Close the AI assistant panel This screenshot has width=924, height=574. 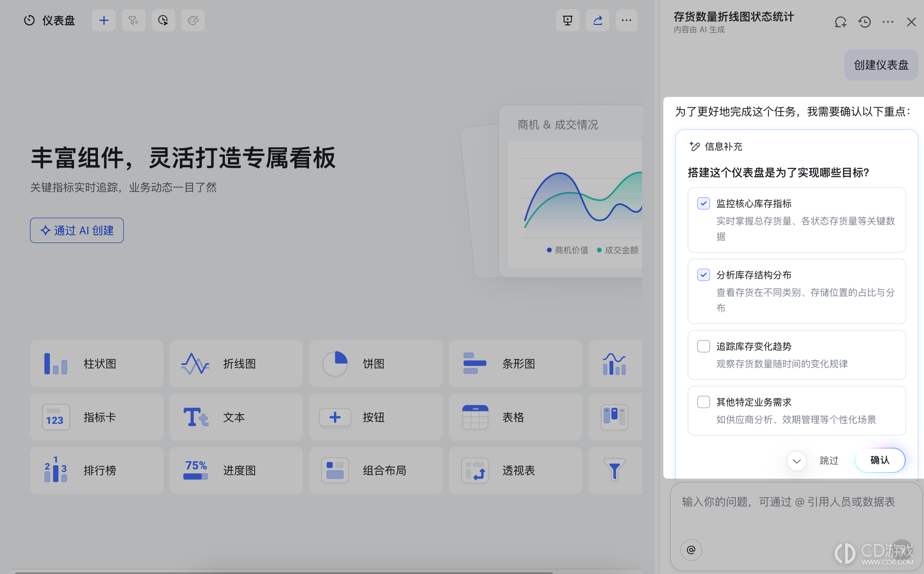point(911,22)
